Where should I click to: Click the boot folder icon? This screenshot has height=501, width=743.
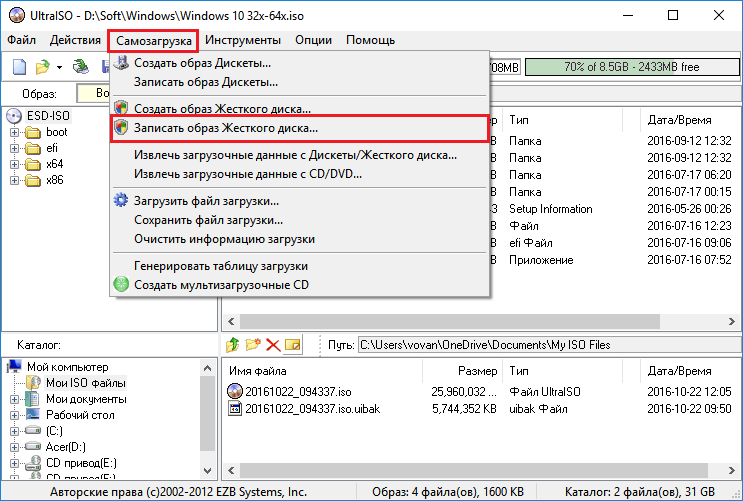click(x=33, y=132)
